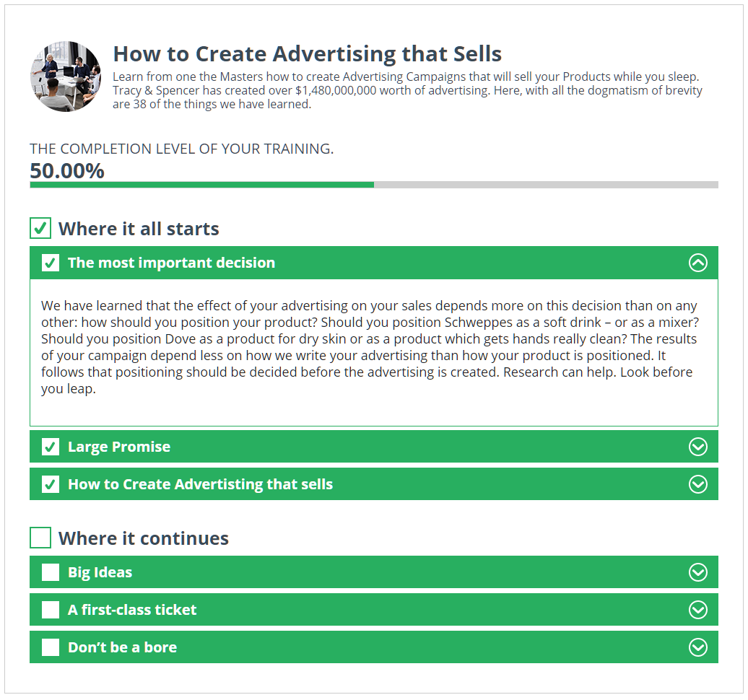The width and height of the screenshot is (748, 700).
Task: Uncheck the 'Where it all starts' section checkbox
Action: click(40, 229)
